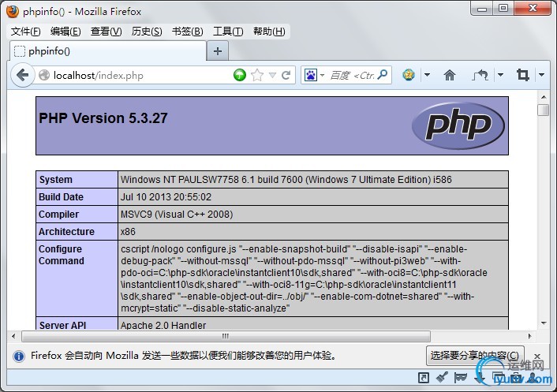Click the vertical scrollbar down arrow

(x=544, y=323)
